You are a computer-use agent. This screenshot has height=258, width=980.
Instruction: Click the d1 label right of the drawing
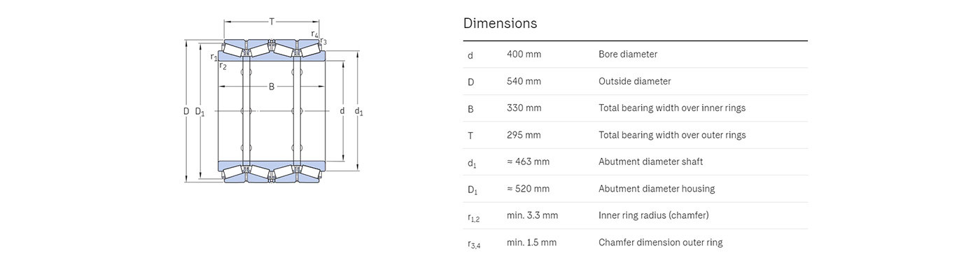(x=359, y=111)
